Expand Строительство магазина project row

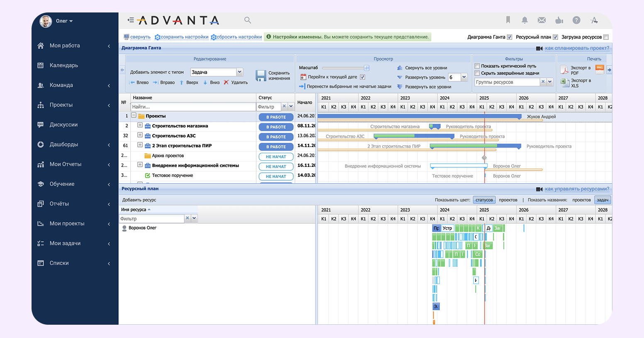(x=140, y=125)
